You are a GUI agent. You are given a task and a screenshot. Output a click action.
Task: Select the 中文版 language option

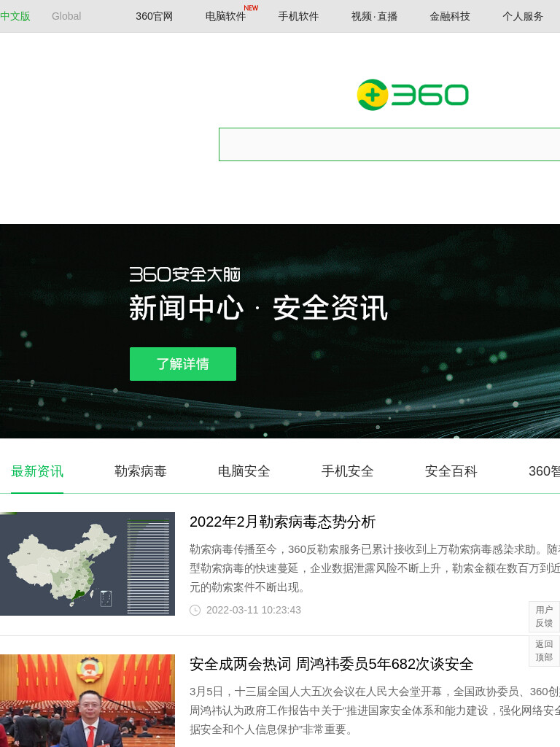(x=15, y=16)
